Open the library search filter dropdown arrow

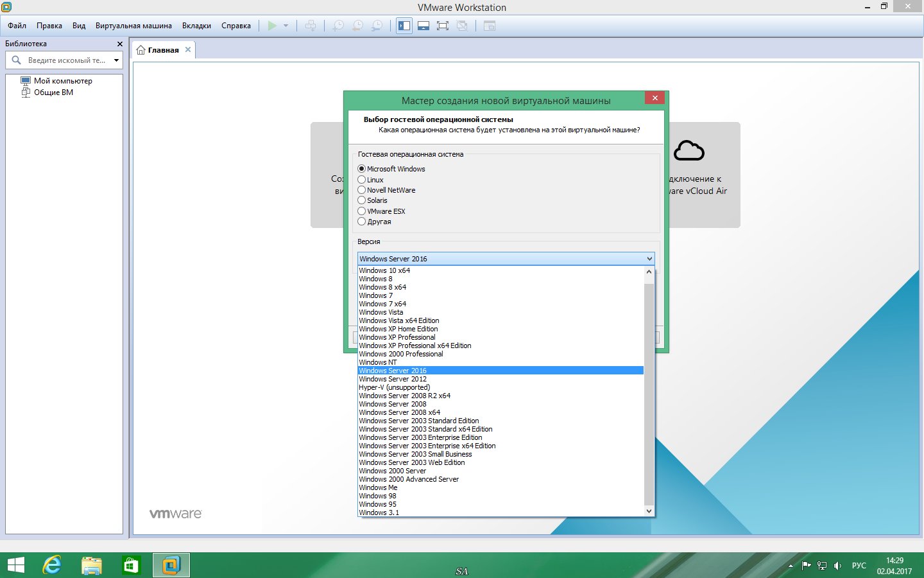point(116,60)
